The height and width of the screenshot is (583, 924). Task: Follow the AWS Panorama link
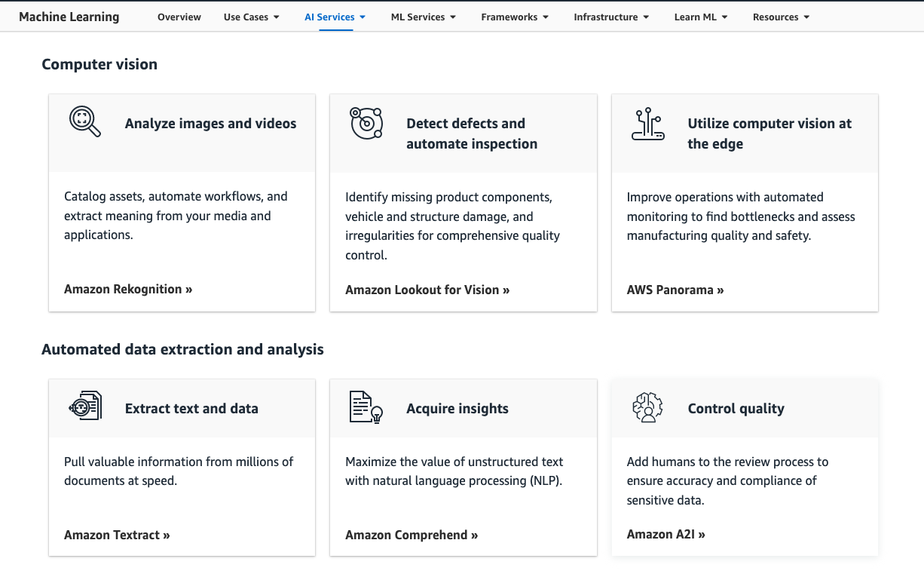point(675,290)
